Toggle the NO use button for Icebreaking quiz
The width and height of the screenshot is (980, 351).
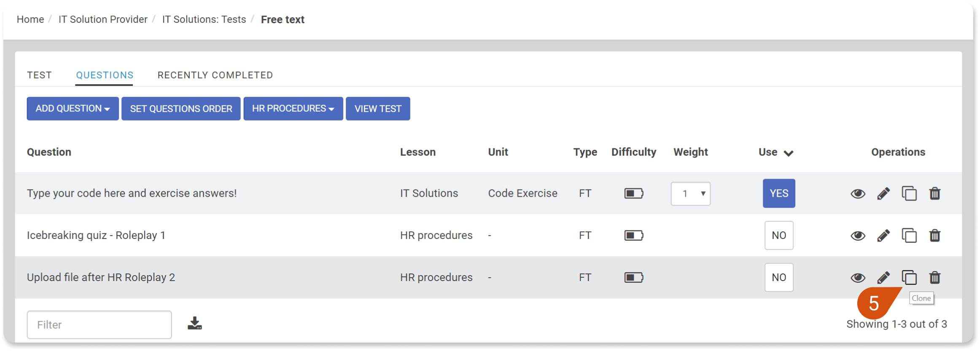coord(779,235)
